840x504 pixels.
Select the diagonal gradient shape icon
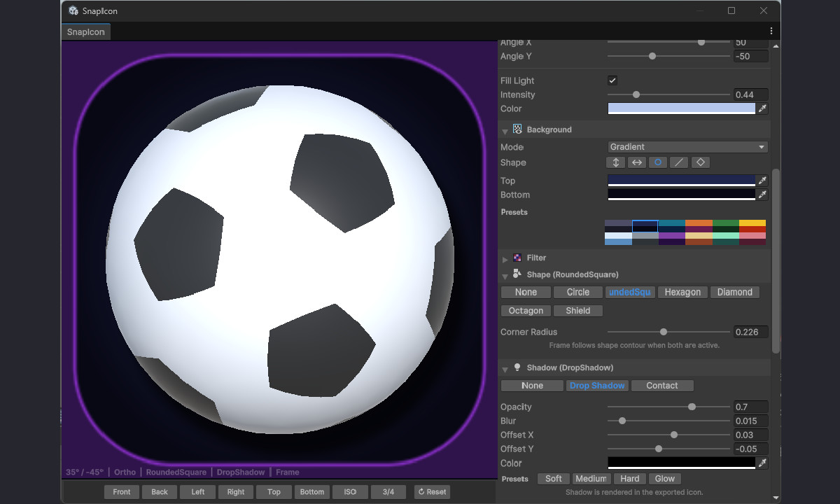pos(679,162)
